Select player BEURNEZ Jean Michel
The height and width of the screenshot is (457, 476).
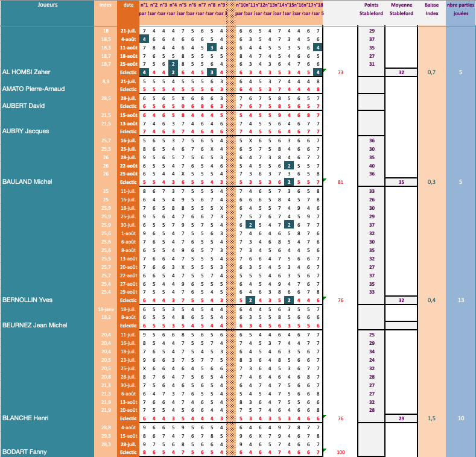[x=34, y=326]
